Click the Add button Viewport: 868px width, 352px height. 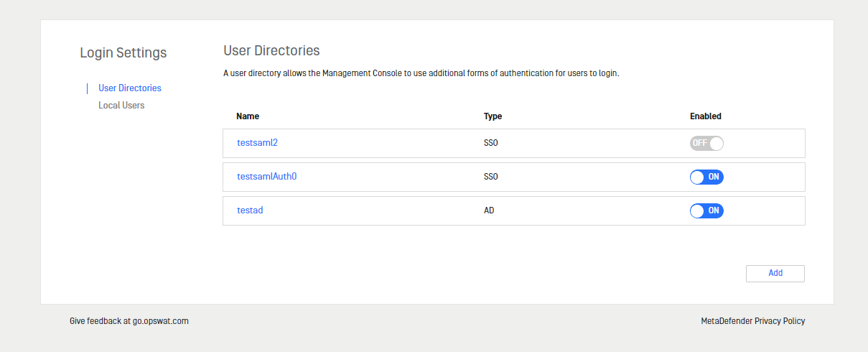pos(775,274)
